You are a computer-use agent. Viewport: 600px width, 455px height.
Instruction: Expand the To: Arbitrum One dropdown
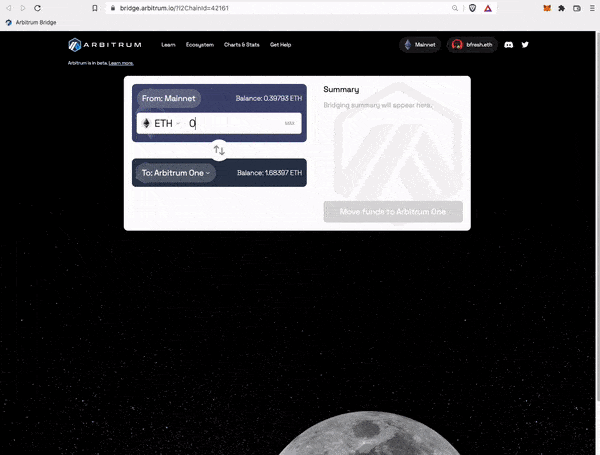click(x=176, y=173)
